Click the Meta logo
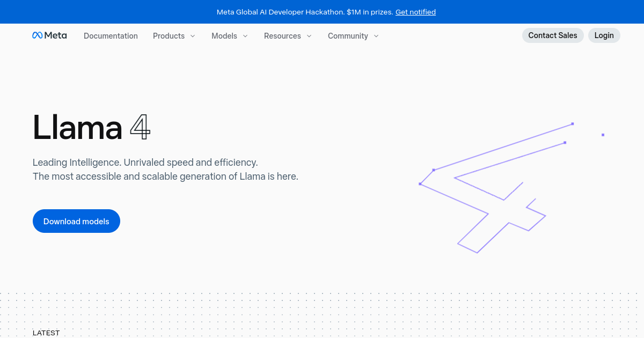This screenshot has height=338, width=644. (49, 35)
